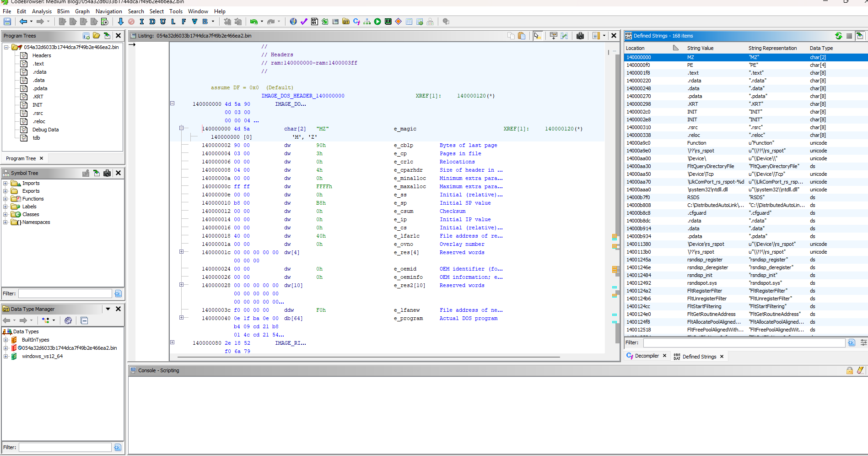Open the Decompiler Cf toolbar icon

356,22
